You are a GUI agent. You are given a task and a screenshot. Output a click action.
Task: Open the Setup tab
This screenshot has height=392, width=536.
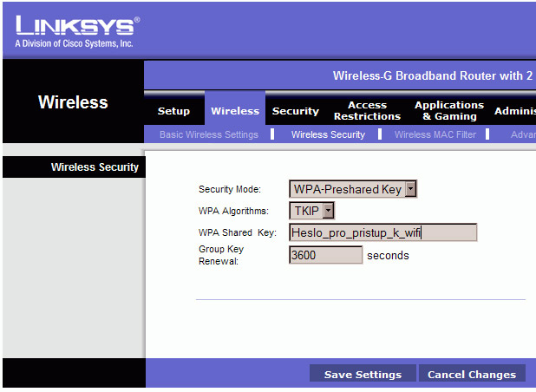click(x=173, y=111)
